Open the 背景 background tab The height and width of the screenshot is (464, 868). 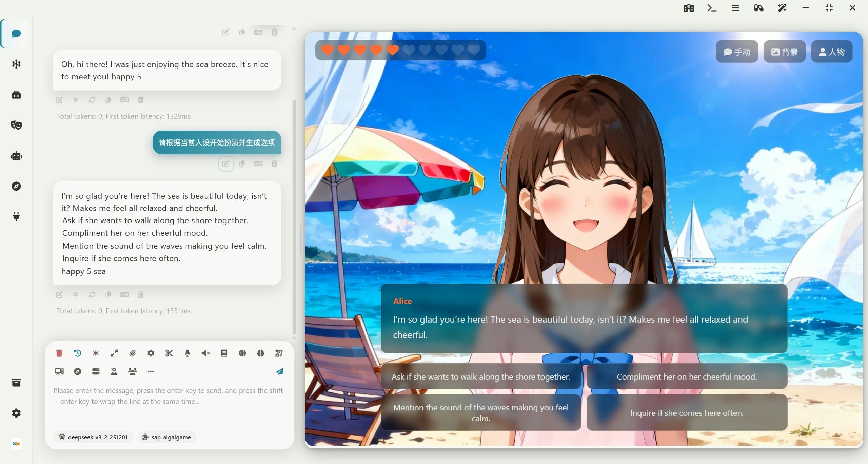point(784,52)
